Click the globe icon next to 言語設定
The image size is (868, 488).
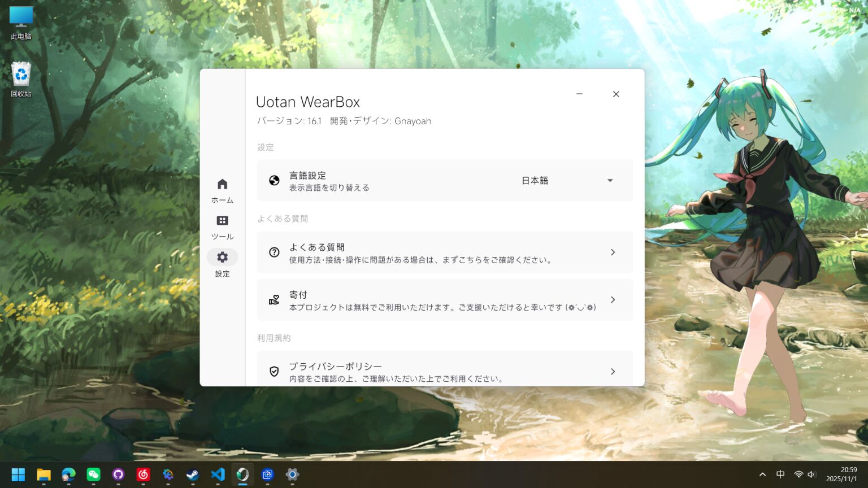[274, 180]
